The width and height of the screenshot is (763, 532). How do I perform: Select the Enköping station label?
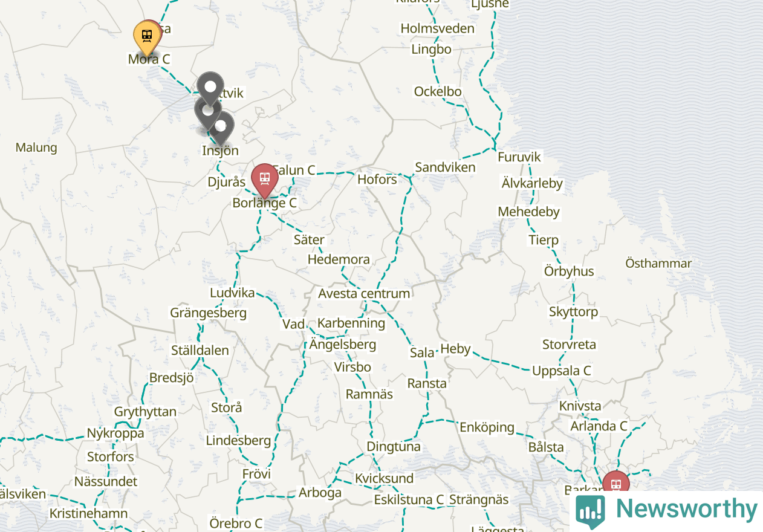[x=487, y=427]
